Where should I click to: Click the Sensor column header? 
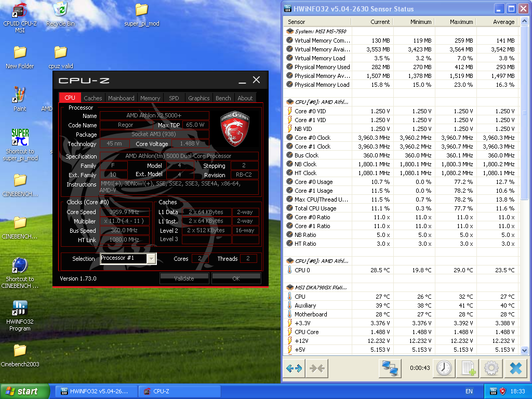(317, 22)
